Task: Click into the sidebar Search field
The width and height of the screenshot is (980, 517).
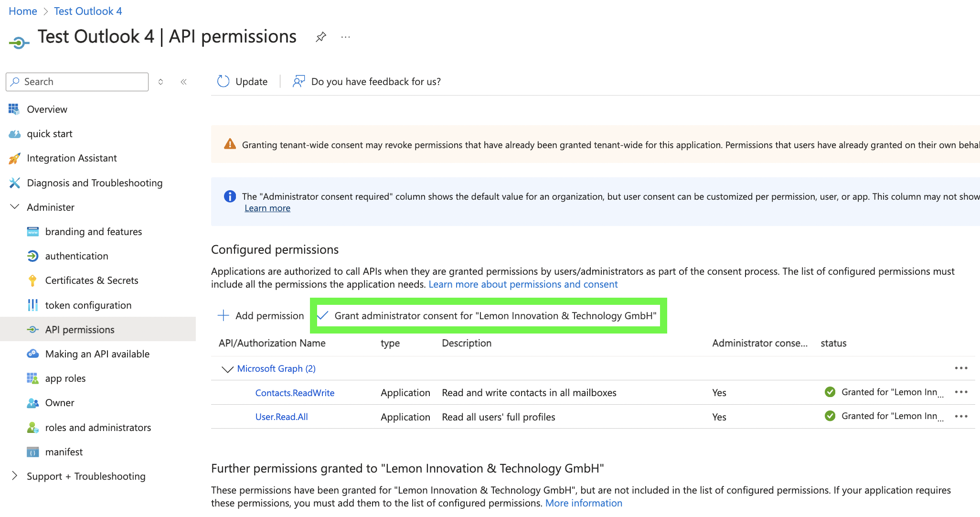Action: (81, 82)
